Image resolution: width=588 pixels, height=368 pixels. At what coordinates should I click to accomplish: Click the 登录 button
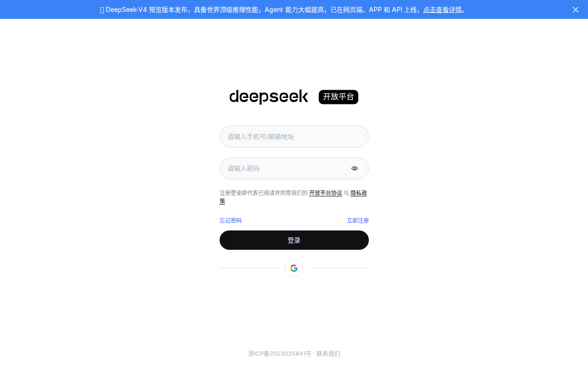coord(294,240)
